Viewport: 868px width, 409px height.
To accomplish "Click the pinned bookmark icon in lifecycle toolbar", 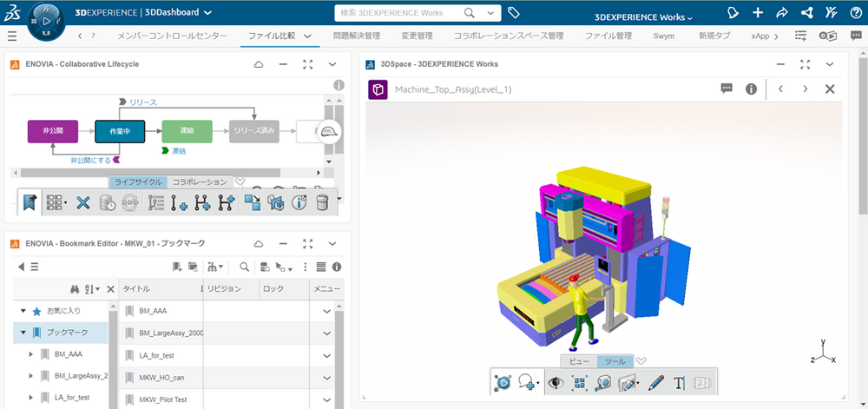I will (x=30, y=202).
